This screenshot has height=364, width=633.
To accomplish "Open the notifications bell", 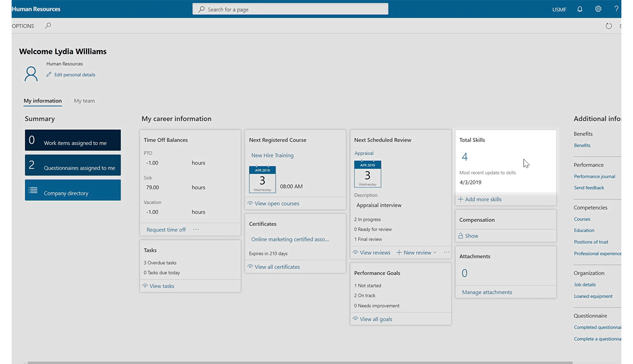I will [x=579, y=9].
